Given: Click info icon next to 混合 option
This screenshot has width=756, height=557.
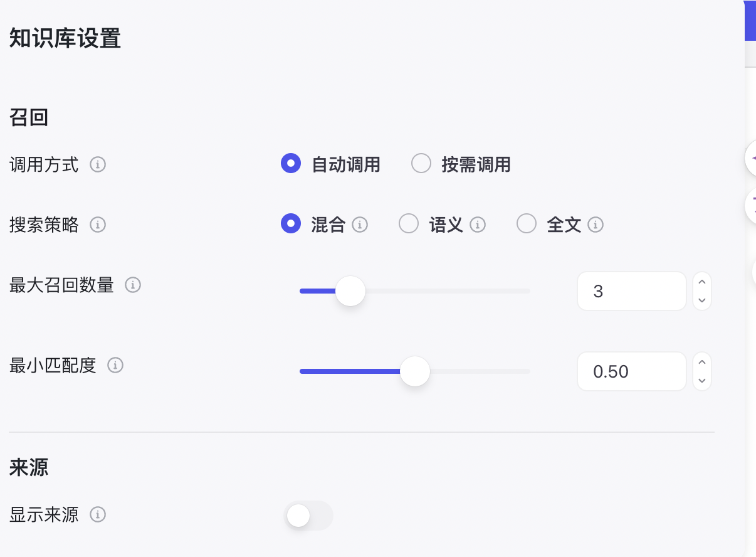Looking at the screenshot, I should point(360,225).
